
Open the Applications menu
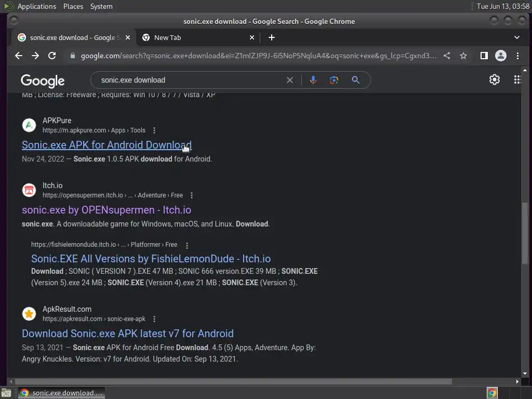(x=37, y=6)
